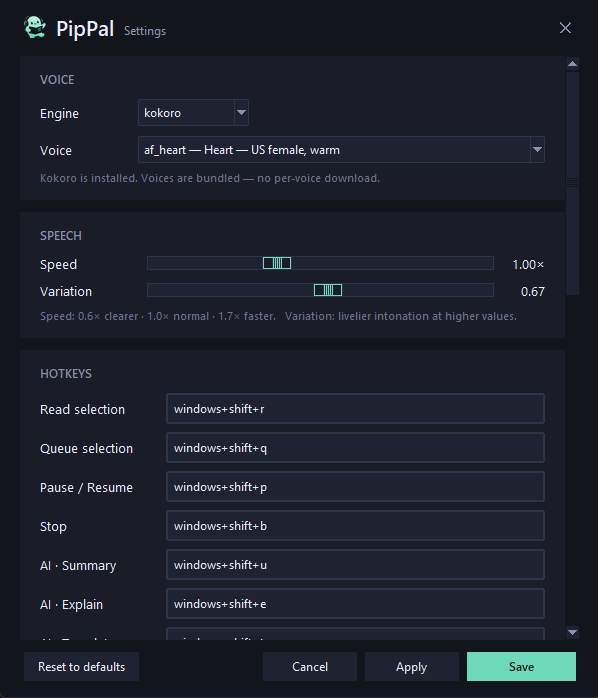
Task: Click the 'Variation' label text
Action: (x=66, y=292)
